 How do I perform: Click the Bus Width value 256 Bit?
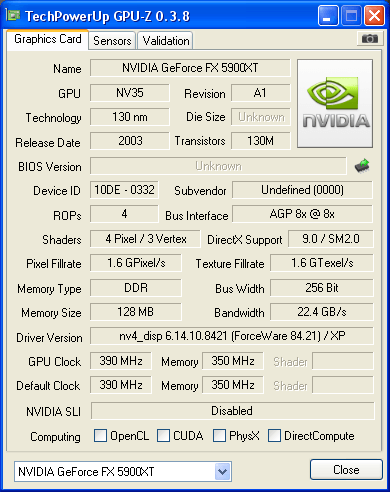322,288
